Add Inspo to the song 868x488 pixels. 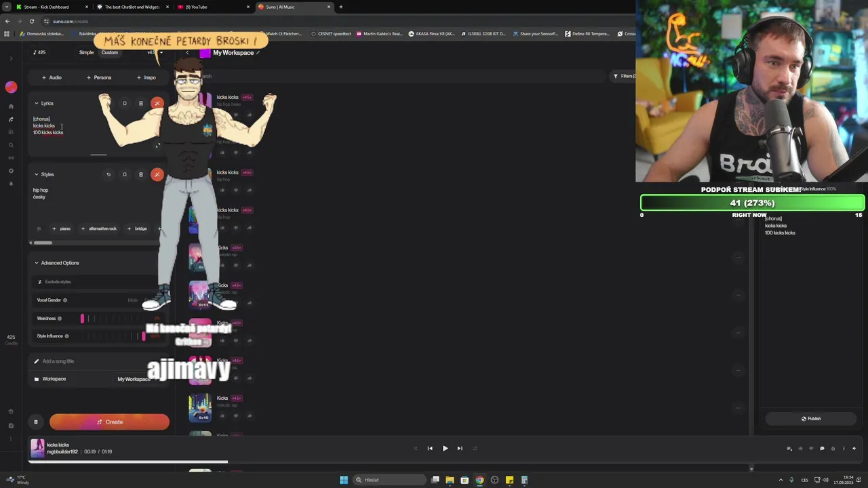click(146, 77)
